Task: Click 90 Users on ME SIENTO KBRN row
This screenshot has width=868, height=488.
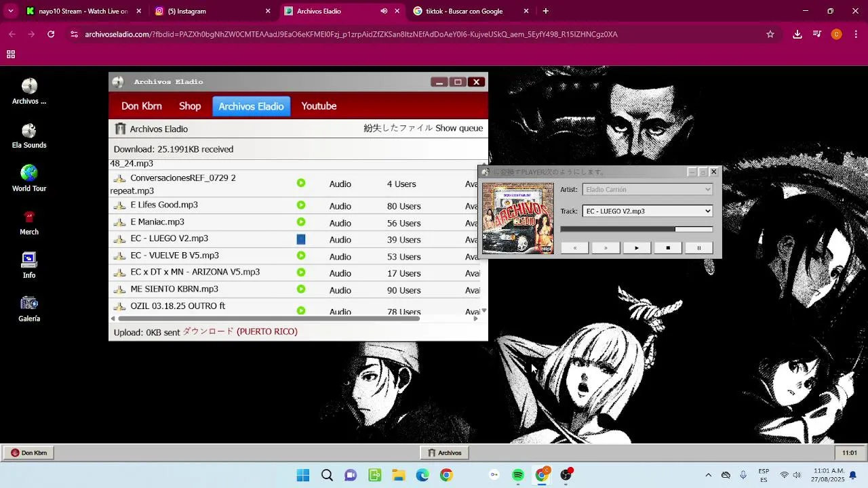Action: click(404, 290)
